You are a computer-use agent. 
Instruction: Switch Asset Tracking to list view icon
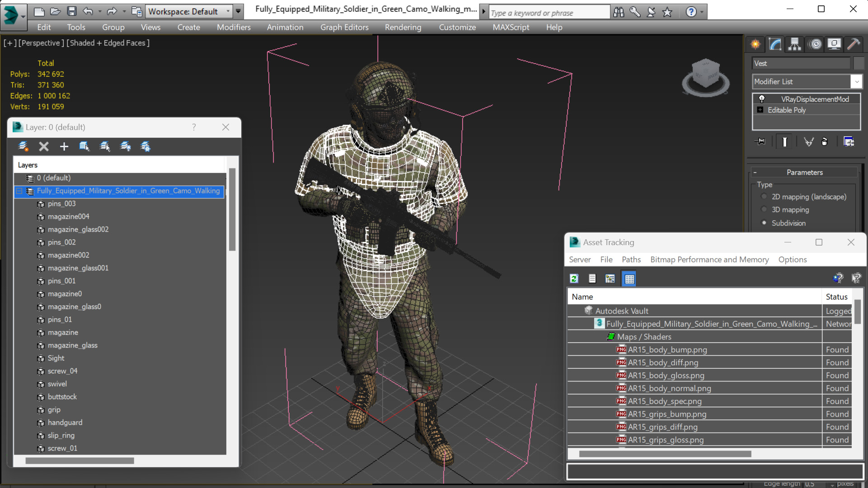click(x=592, y=279)
